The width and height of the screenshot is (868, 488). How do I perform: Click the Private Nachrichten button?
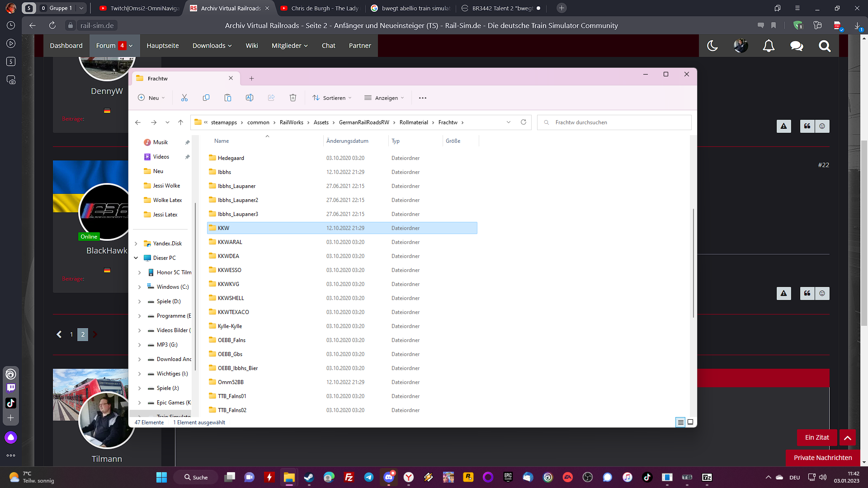[x=822, y=458]
